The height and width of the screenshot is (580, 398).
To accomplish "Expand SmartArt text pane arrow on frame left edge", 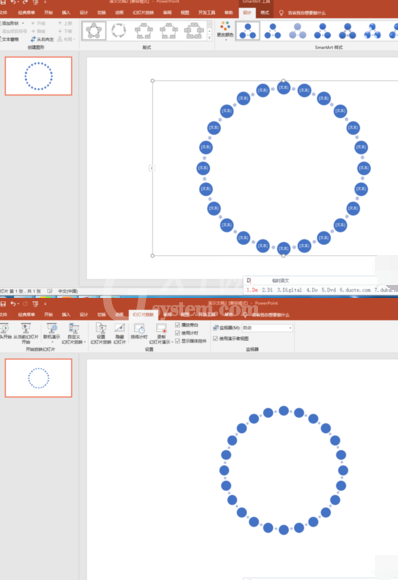I will point(152,168).
